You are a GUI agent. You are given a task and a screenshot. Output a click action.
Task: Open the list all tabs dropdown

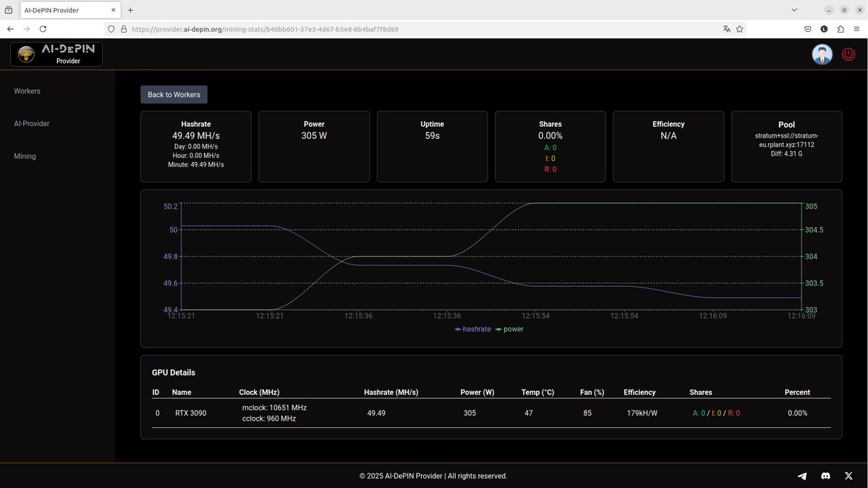[794, 10]
